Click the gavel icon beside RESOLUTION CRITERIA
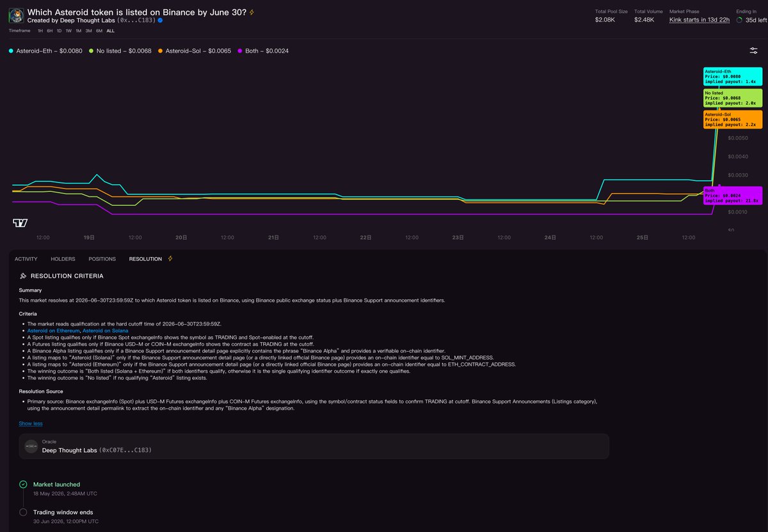768x532 pixels. pyautogui.click(x=23, y=276)
